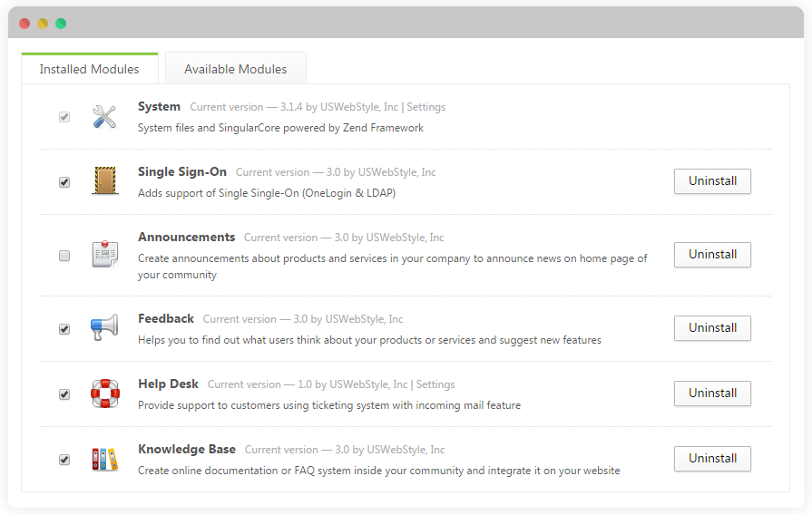
Task: Uncheck the Knowledge Base module checkbox
Action: (x=64, y=460)
